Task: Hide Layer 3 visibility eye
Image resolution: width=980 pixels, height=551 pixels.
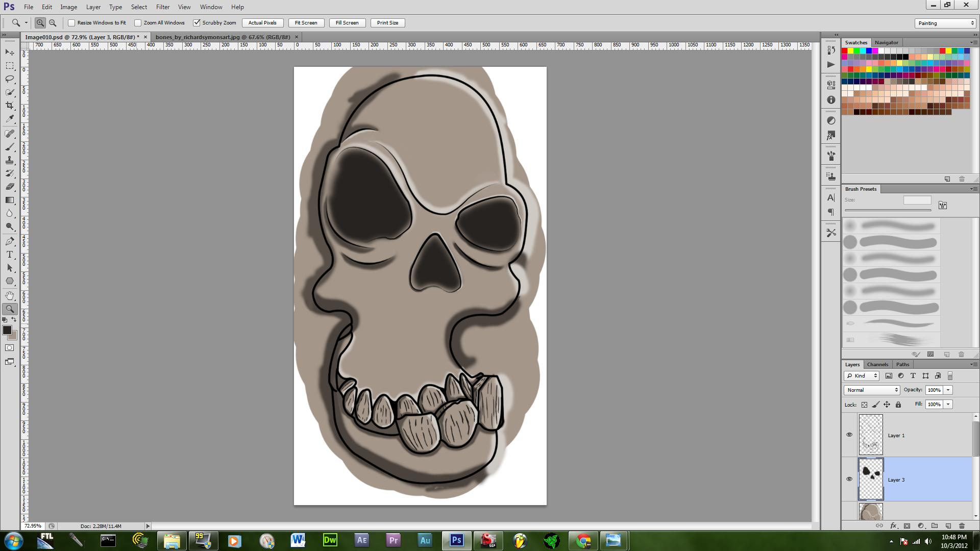Action: click(849, 480)
